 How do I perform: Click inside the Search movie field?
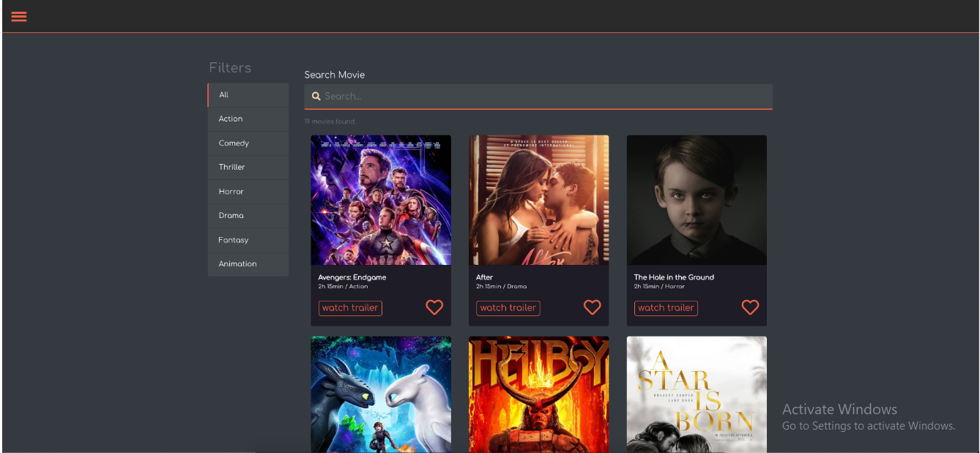[x=538, y=96]
